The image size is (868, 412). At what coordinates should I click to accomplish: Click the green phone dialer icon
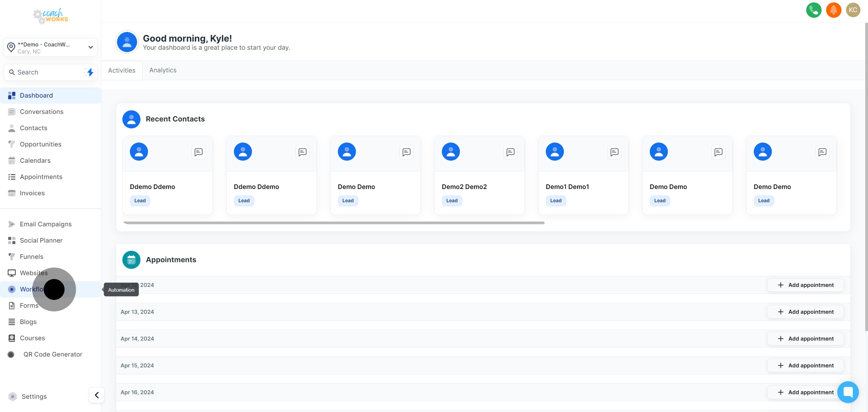coord(813,10)
